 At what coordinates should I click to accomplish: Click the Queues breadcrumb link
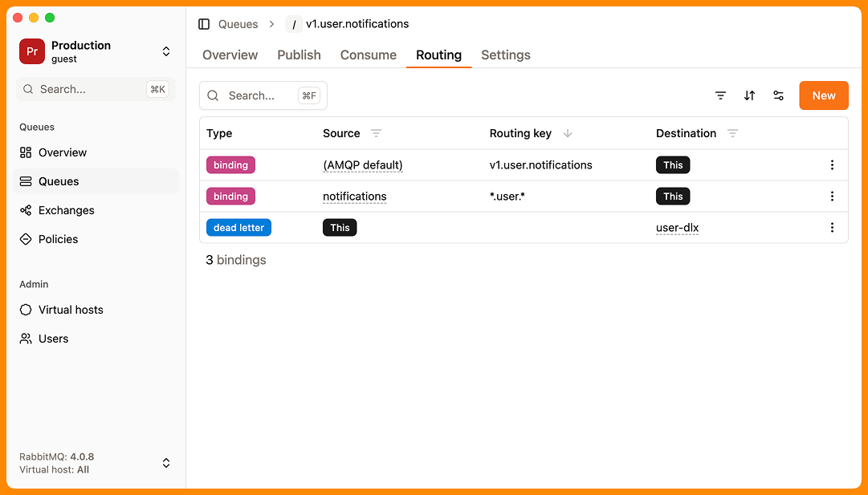click(238, 24)
